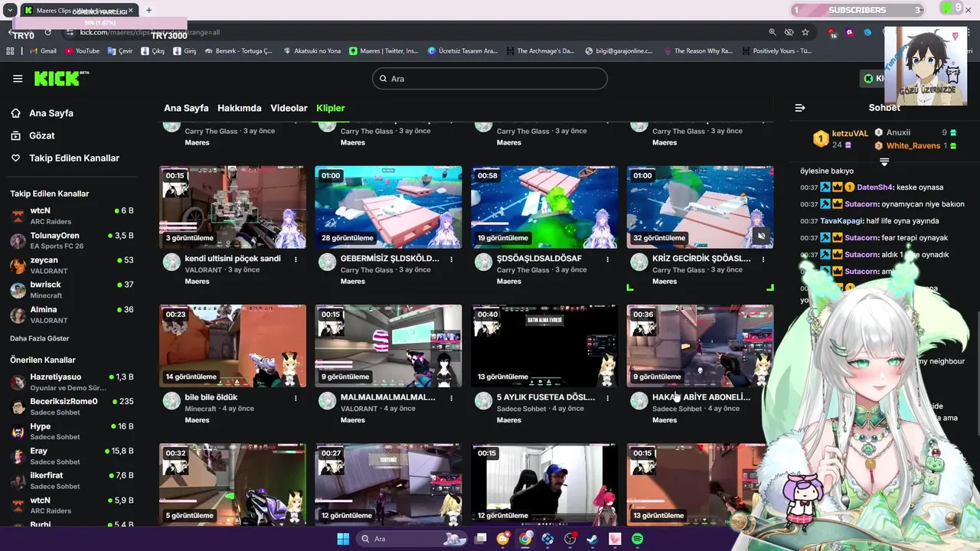Click the crossed-out eye icon in the address bar
This screenshot has width=980, height=551.
[789, 32]
